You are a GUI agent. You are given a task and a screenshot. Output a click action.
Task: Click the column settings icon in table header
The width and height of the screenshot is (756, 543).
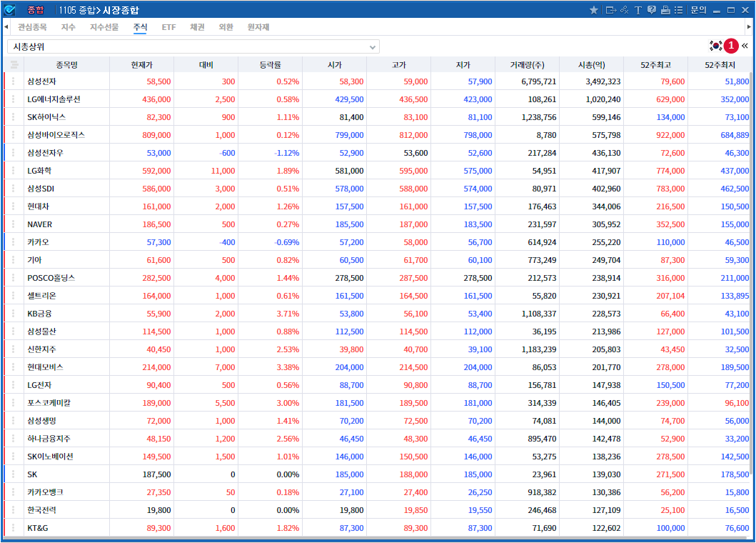tap(13, 65)
